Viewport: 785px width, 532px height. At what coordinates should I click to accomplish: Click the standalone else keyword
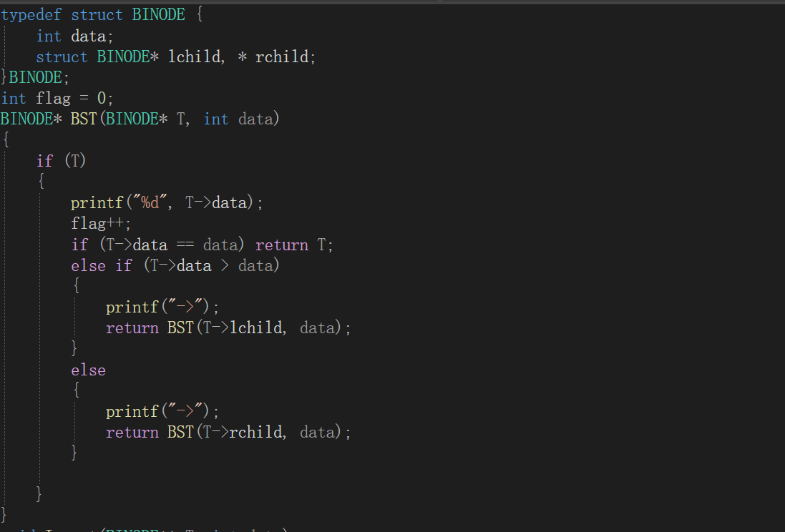pos(88,370)
